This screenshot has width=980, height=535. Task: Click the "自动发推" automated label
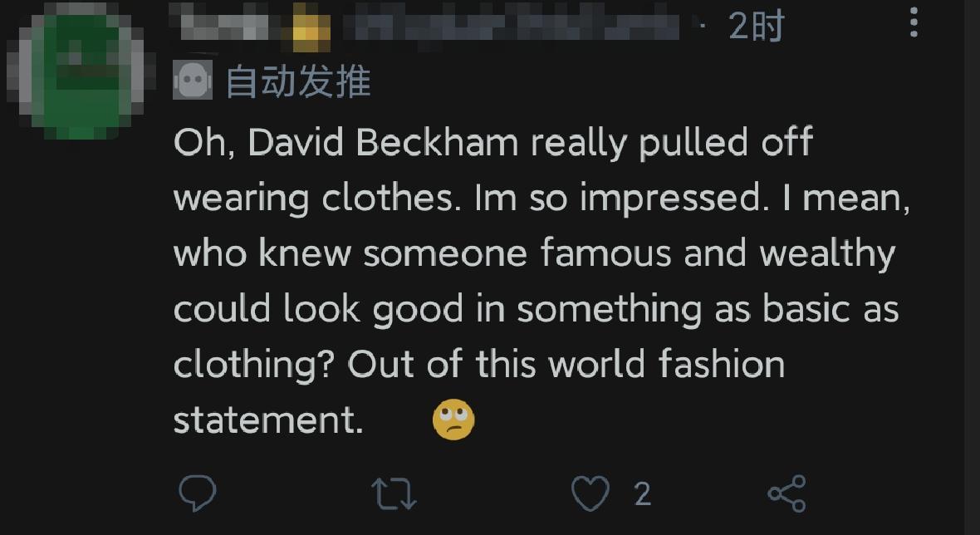click(298, 81)
